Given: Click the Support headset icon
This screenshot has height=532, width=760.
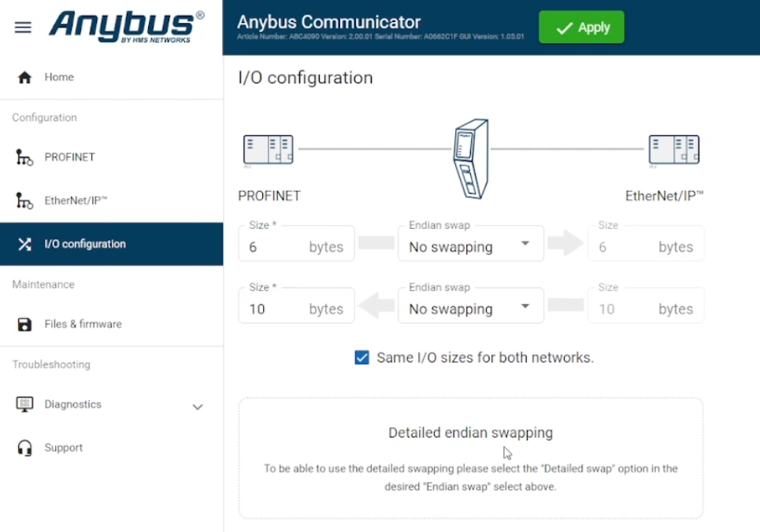Looking at the screenshot, I should pos(24,448).
